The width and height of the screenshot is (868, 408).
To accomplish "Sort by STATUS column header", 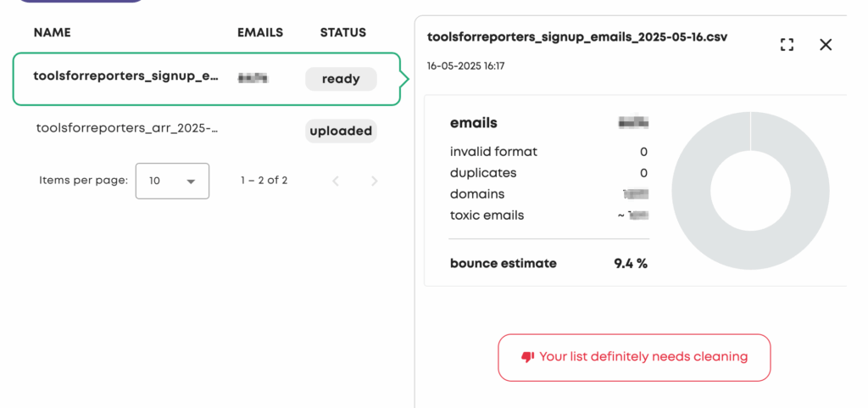I will coord(343,33).
